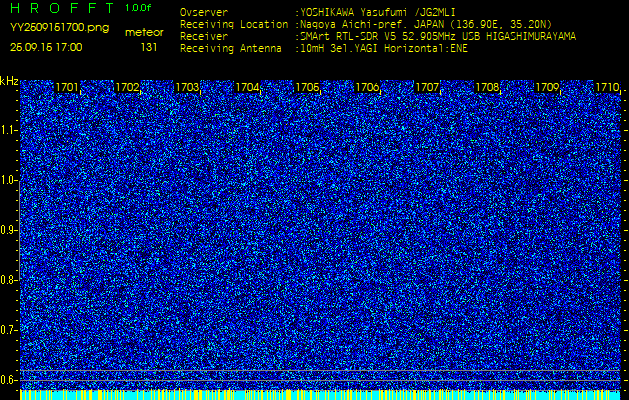
Task: Click the 1.1 frequency axis label
Action: pos(8,130)
